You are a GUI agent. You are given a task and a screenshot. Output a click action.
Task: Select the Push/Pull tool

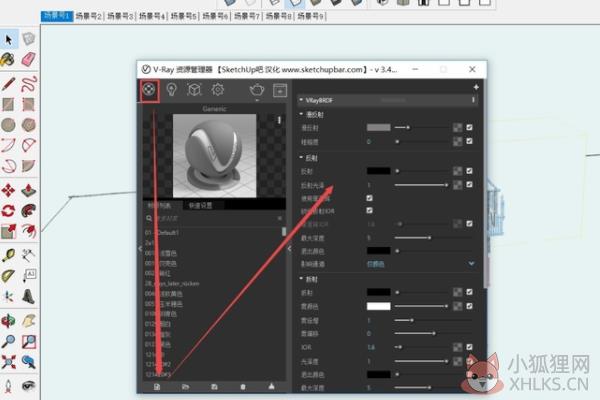point(29,190)
